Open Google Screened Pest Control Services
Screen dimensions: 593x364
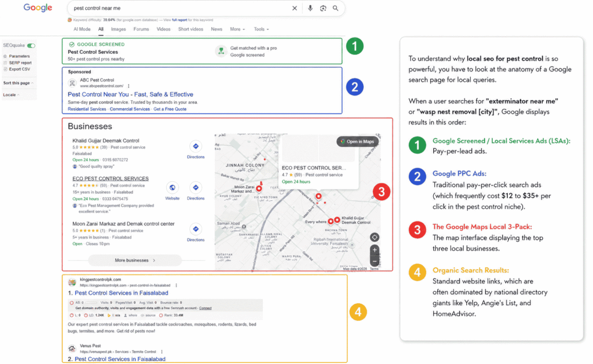click(x=93, y=52)
